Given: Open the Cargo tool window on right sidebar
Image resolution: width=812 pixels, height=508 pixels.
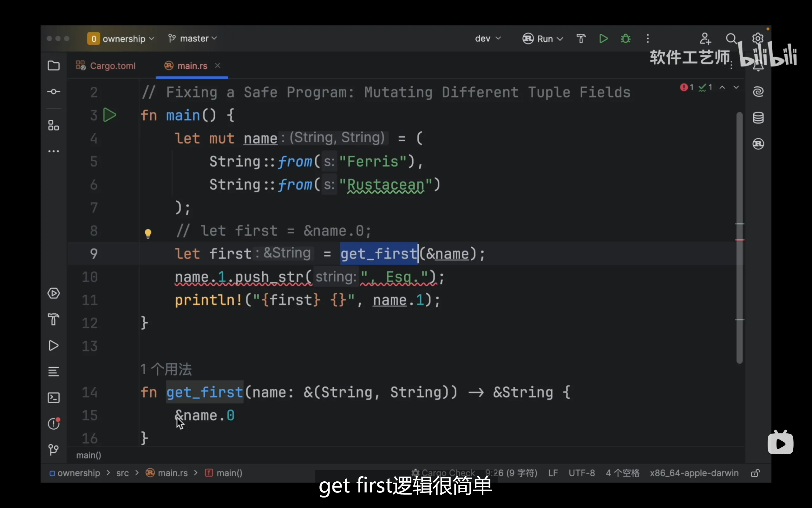Looking at the screenshot, I should [x=758, y=144].
